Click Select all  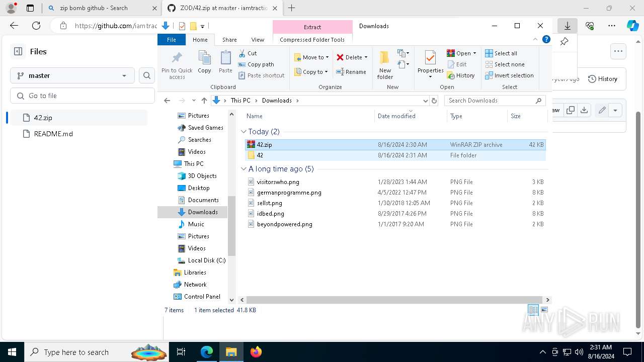pos(501,53)
